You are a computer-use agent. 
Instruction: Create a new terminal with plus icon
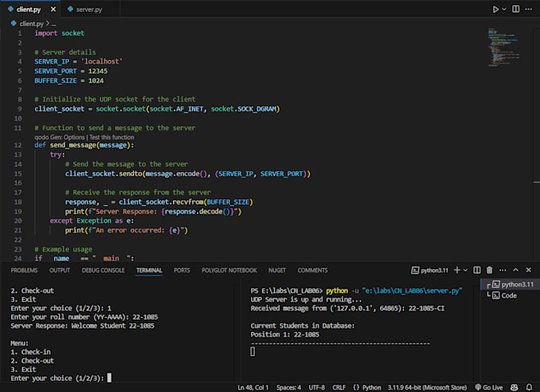tap(457, 270)
